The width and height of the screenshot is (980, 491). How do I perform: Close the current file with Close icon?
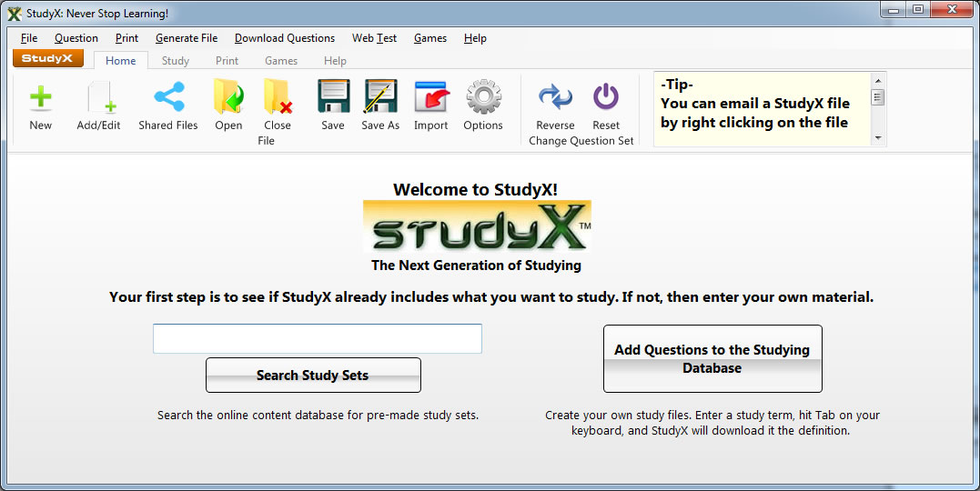pos(278,106)
